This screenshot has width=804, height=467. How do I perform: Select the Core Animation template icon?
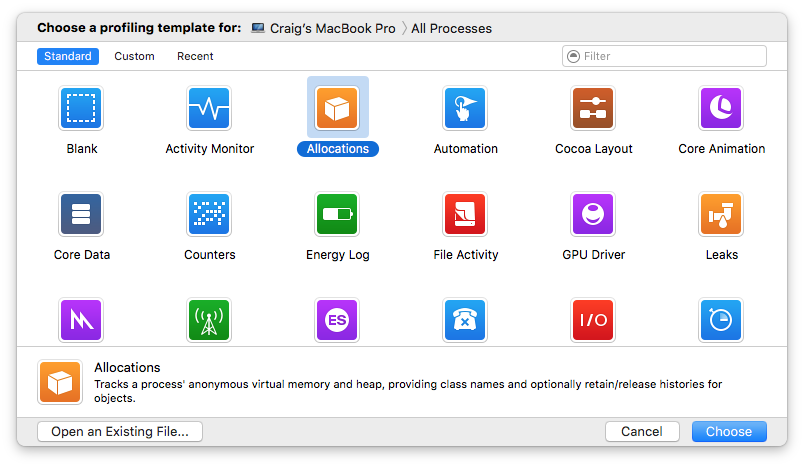tap(721, 108)
